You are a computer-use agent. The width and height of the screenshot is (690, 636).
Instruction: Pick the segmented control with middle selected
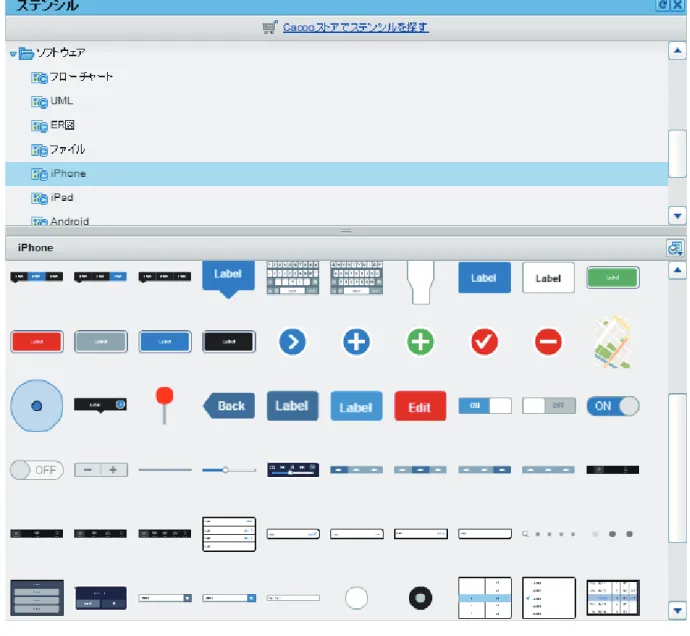tap(420, 470)
